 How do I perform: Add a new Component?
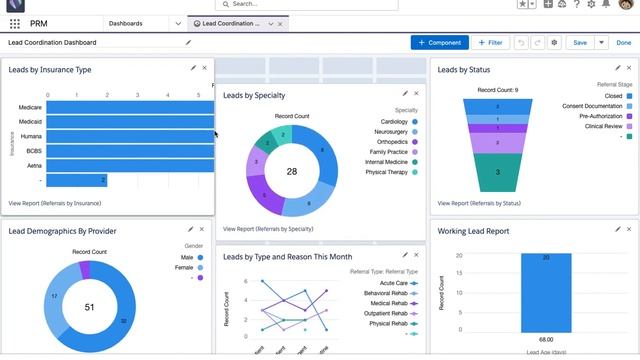[440, 42]
